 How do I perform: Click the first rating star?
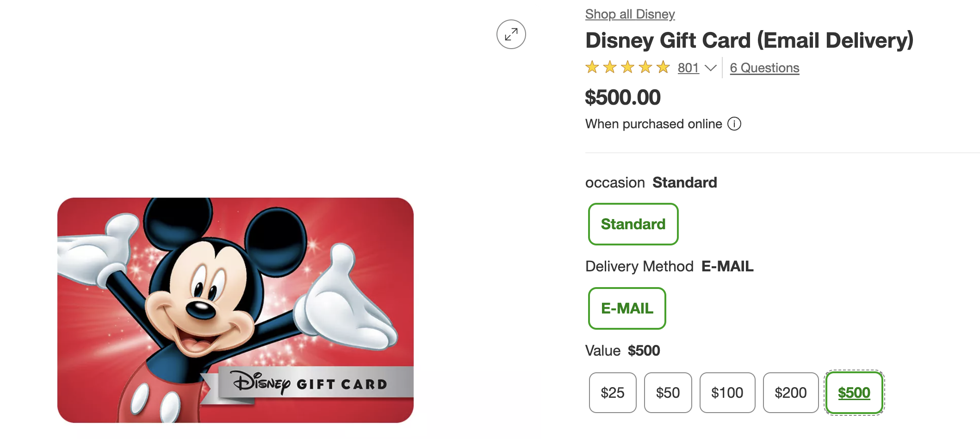(592, 68)
